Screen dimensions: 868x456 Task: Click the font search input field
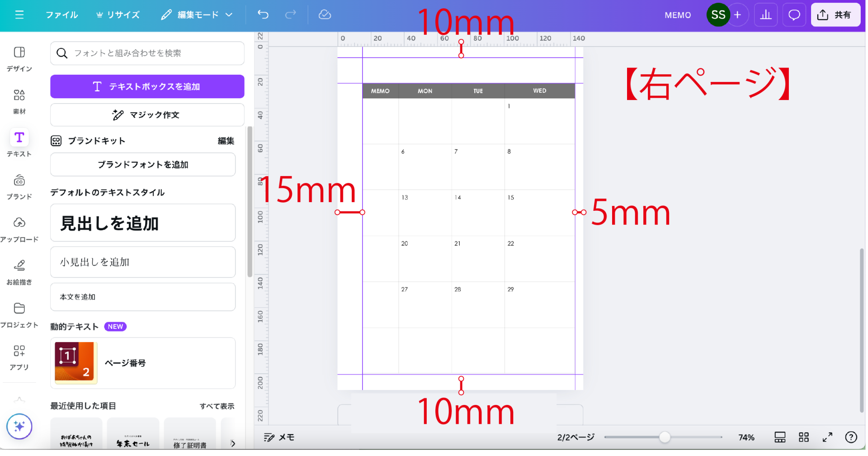(154, 53)
